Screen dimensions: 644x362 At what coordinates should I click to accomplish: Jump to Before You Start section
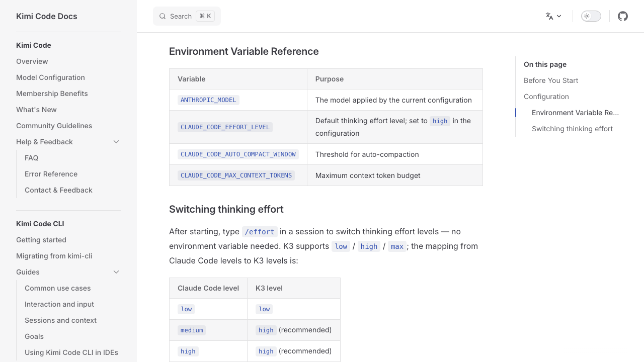click(x=551, y=80)
